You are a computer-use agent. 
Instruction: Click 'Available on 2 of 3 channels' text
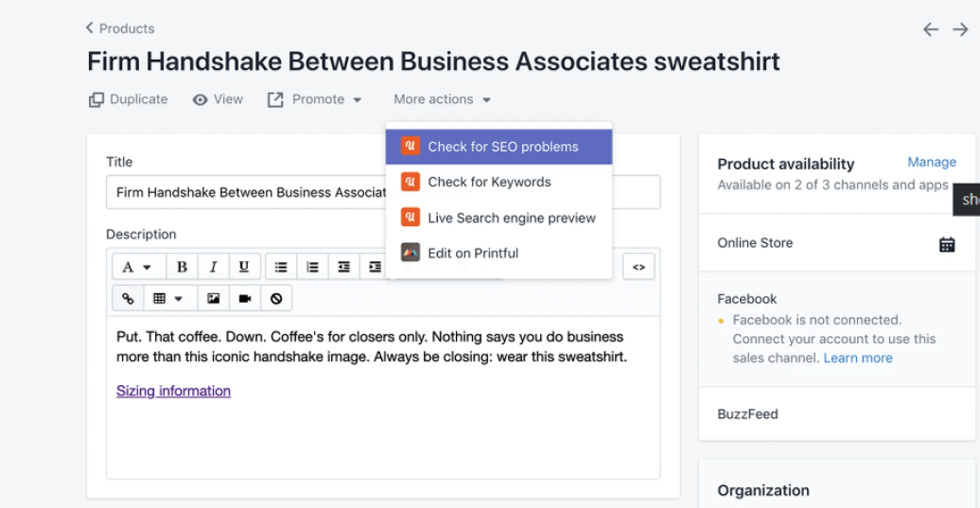(x=832, y=185)
